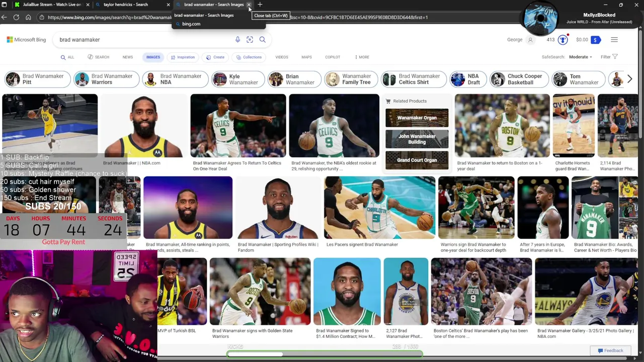The width and height of the screenshot is (644, 362).
Task: Open the hamburger menu icon
Action: coord(614,40)
